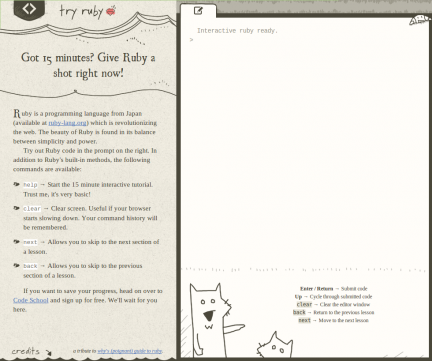The image size is (432, 361).
Task: Click 'next' move to next lesson hint
Action: (x=333, y=320)
